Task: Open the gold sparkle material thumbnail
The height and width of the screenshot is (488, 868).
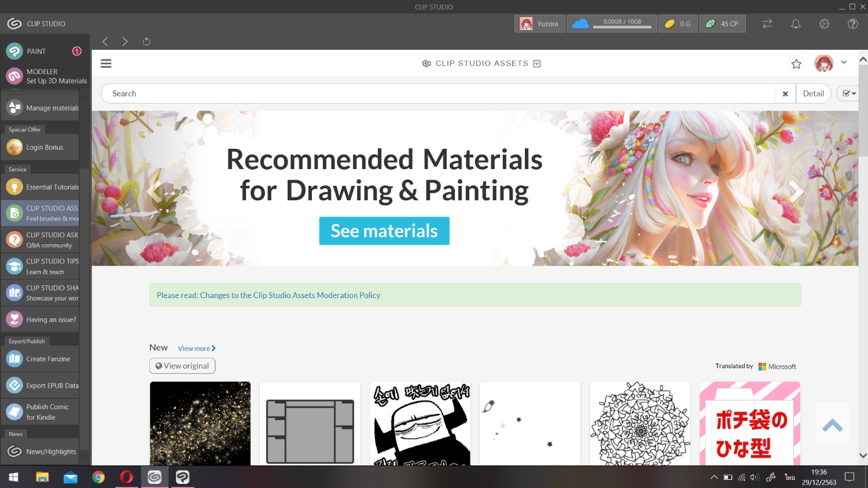Action: pos(200,423)
